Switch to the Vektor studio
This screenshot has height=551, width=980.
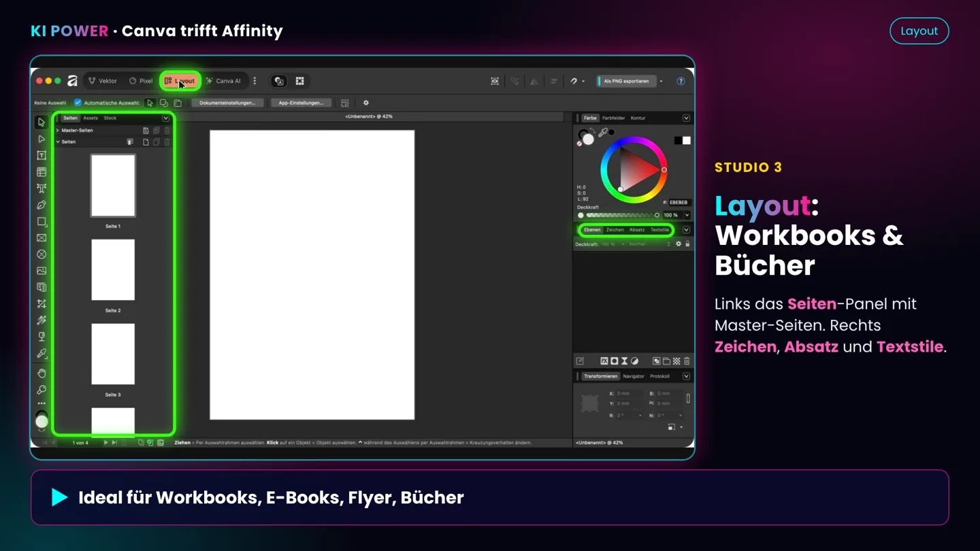point(103,81)
